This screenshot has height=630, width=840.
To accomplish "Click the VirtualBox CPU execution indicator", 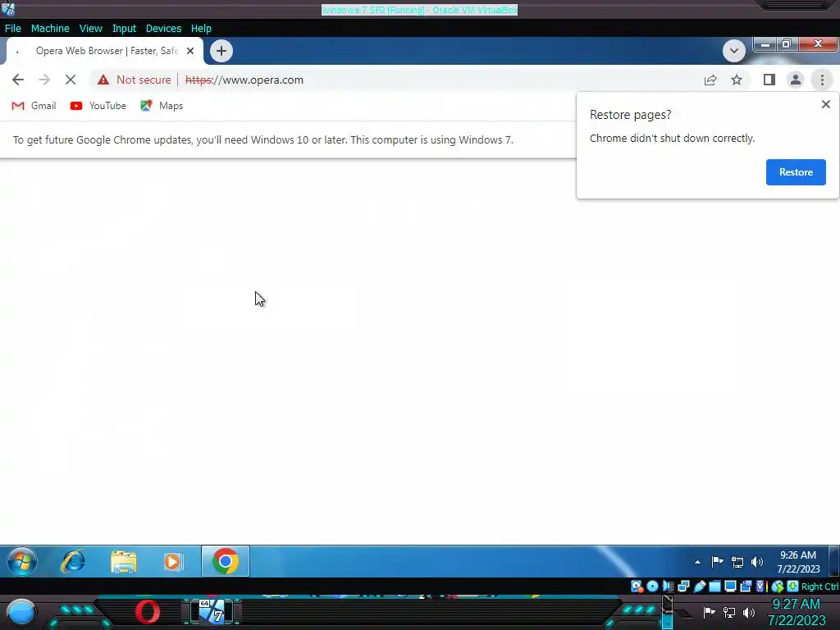I will (760, 587).
